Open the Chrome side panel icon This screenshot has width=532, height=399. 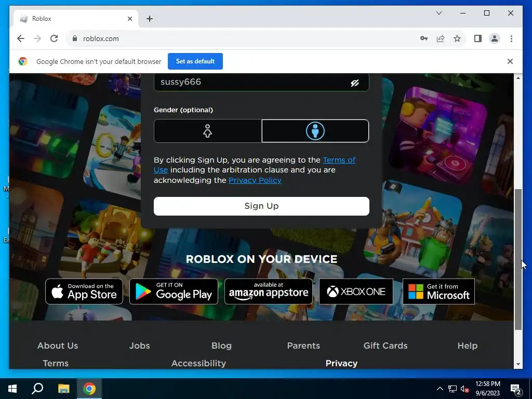click(x=478, y=38)
